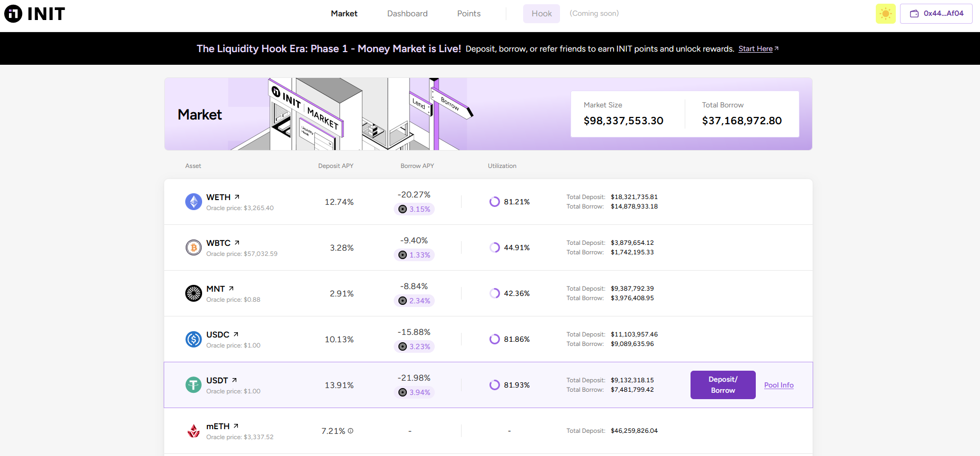
Task: Click the Deposit APY column header
Action: [x=336, y=166]
